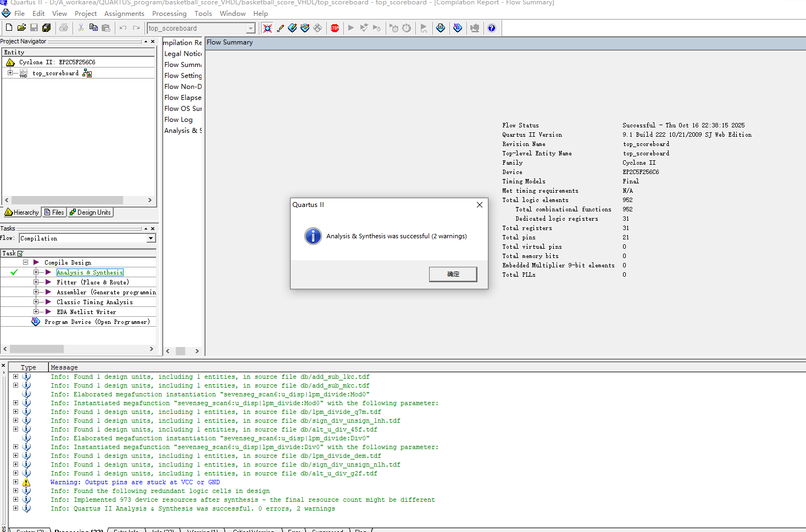Screen dimensions: 806x532
Task: Expand the Analysis & Synthesis task
Action: (x=36, y=272)
